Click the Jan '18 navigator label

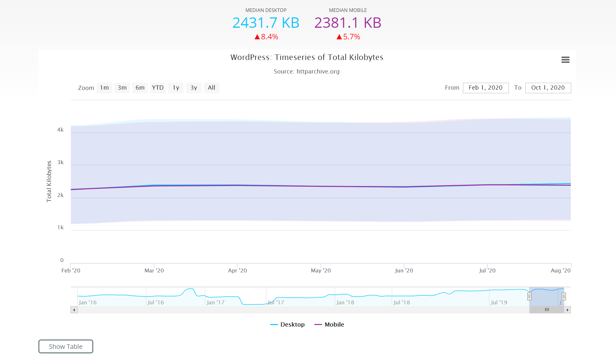pyautogui.click(x=345, y=302)
